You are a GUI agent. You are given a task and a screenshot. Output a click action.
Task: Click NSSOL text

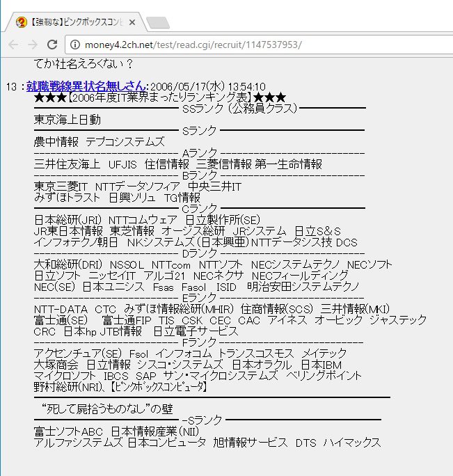pyautogui.click(x=127, y=265)
